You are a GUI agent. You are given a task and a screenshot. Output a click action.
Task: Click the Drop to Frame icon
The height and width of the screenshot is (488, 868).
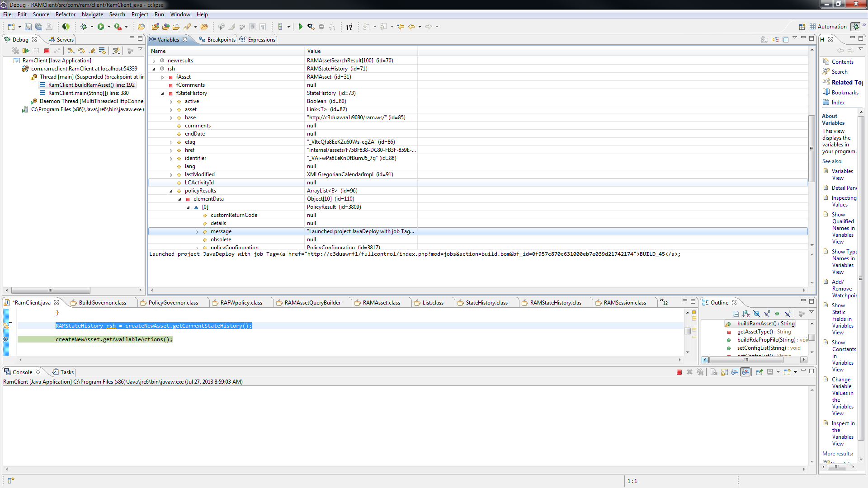[x=103, y=51]
